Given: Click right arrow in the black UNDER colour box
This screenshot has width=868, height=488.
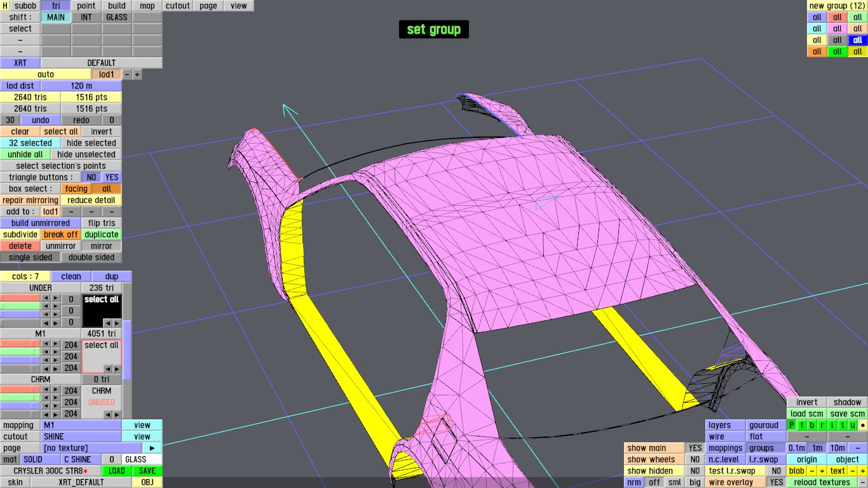Looking at the screenshot, I should tap(116, 323).
